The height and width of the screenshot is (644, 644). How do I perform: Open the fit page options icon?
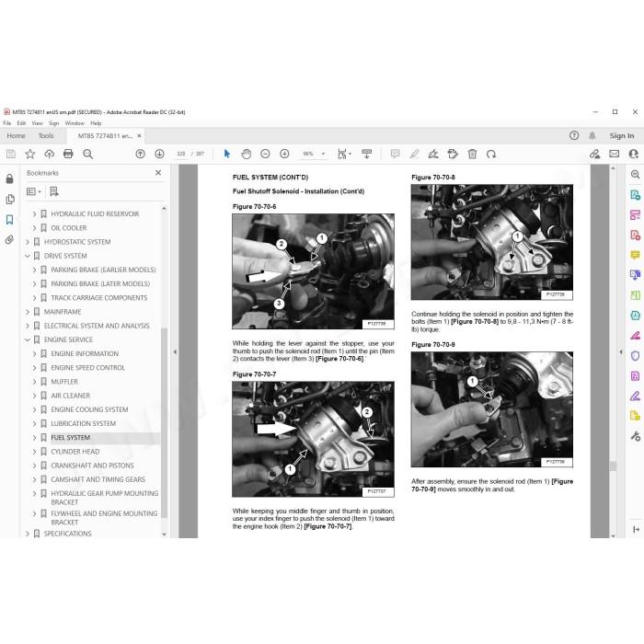click(x=342, y=154)
